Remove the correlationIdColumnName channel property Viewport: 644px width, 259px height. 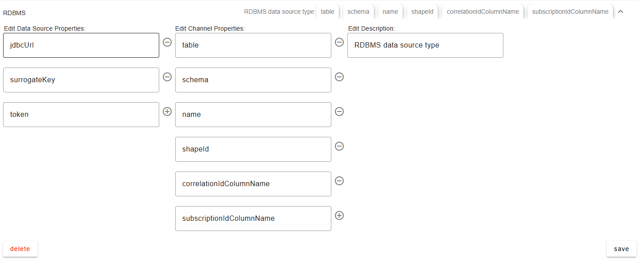(339, 181)
